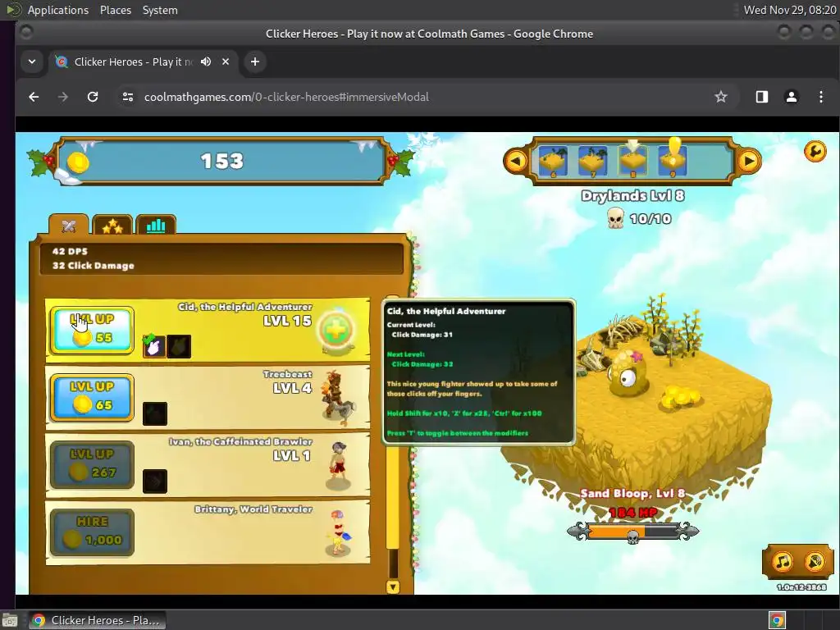Bookmark this page with the star
The width and height of the screenshot is (840, 630).
721,97
